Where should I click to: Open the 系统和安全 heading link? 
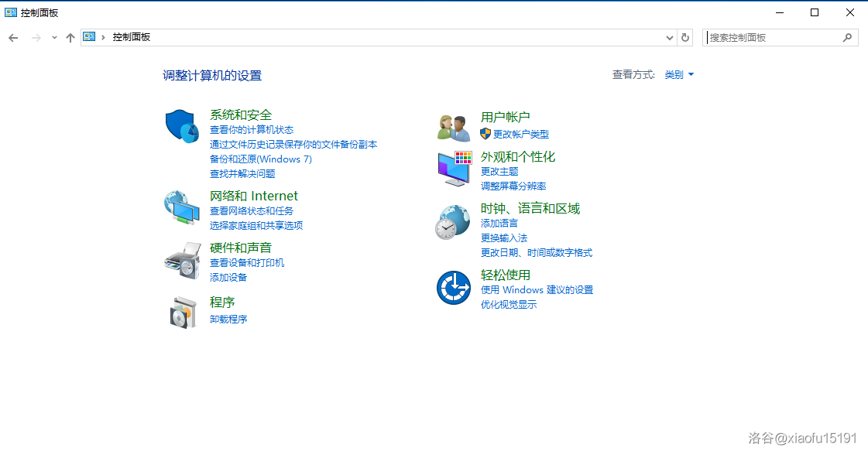tap(241, 115)
